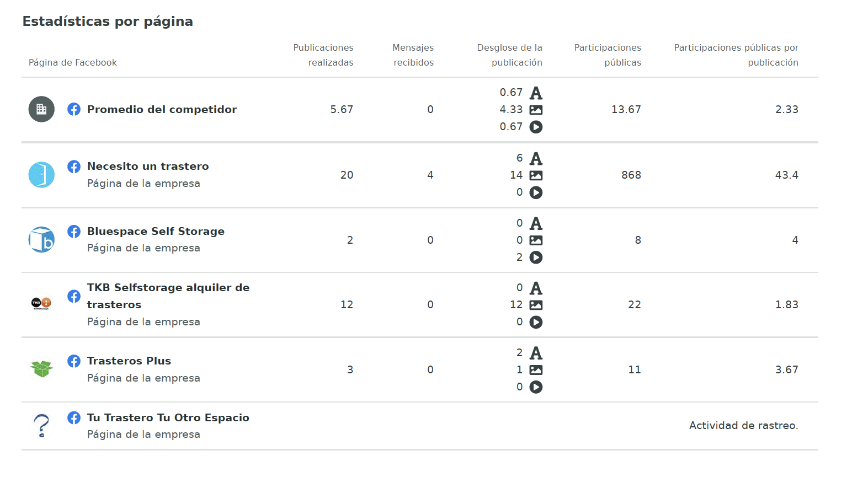Viewport: 852px width, 504px height.
Task: Open the TKB Selfstorage logo thumbnail
Action: [41, 304]
